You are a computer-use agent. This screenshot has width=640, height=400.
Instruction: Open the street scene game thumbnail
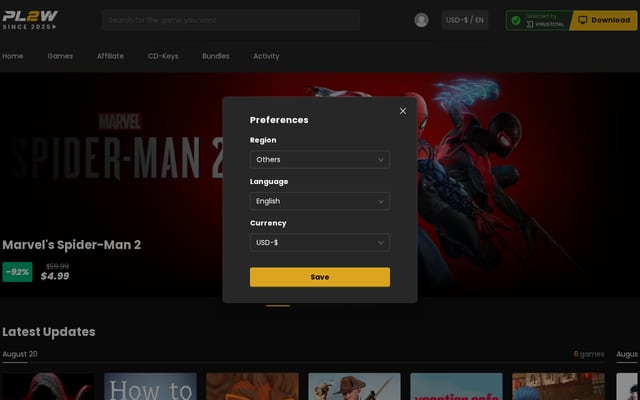coord(558,386)
